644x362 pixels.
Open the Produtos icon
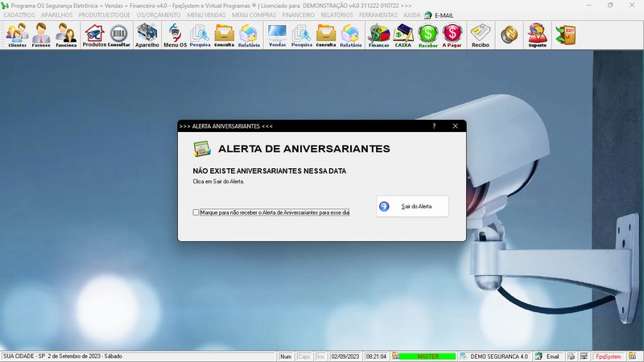point(94,35)
